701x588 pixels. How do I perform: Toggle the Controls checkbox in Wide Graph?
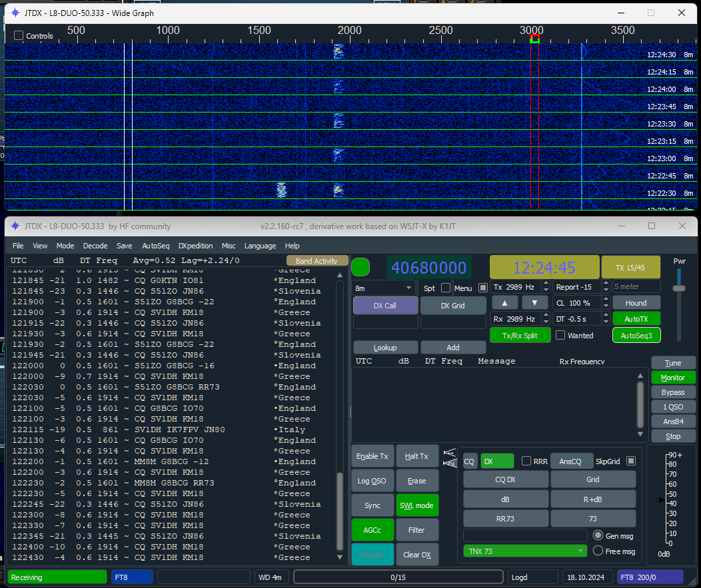coord(19,36)
